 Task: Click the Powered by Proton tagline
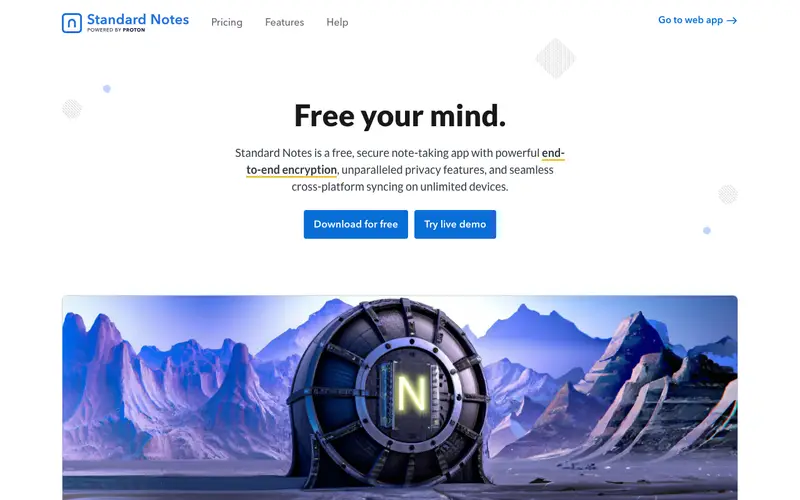click(x=116, y=30)
